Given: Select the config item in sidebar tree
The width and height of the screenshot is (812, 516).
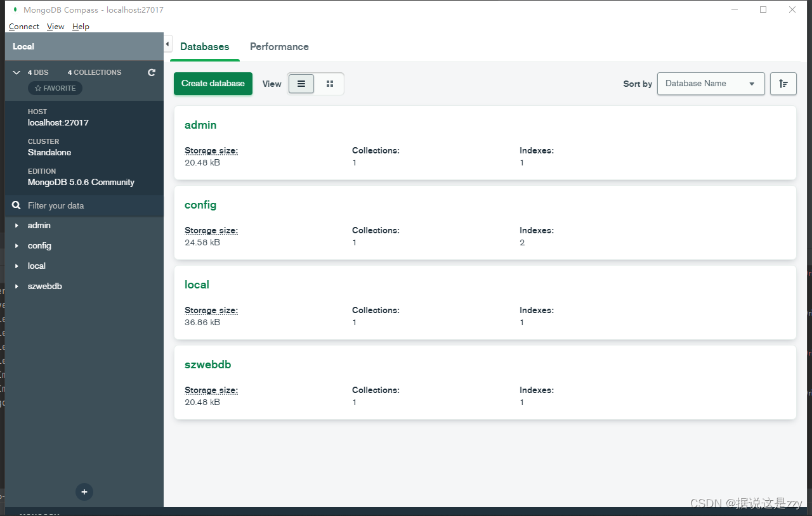Looking at the screenshot, I should [x=39, y=246].
